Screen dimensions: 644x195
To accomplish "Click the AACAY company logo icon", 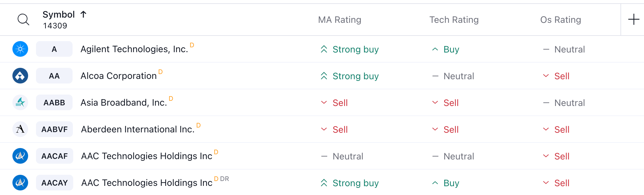I will tap(20, 183).
